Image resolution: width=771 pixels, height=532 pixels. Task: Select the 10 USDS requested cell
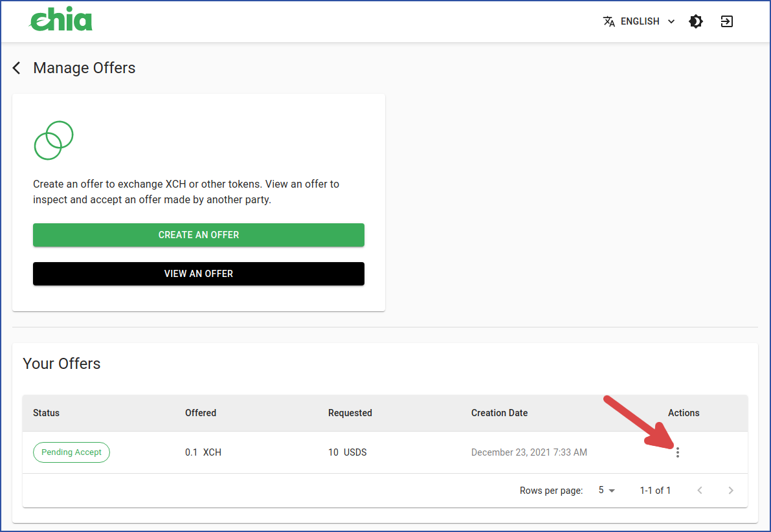click(348, 452)
